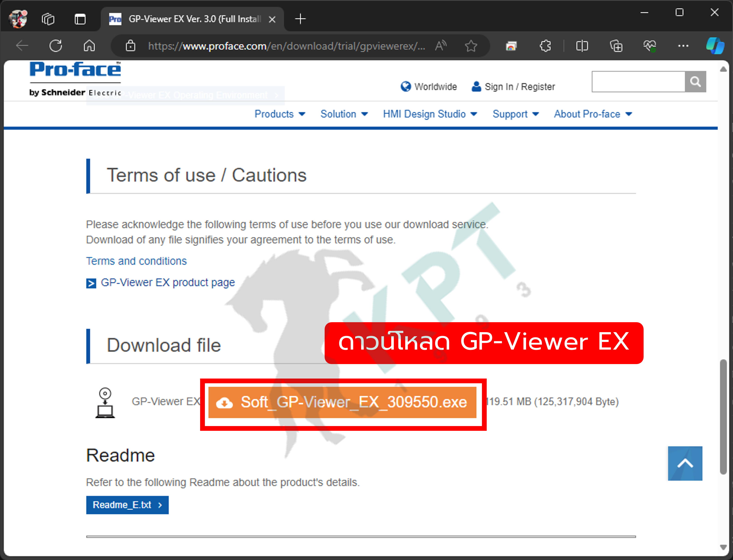Go back to previous page

[22, 46]
